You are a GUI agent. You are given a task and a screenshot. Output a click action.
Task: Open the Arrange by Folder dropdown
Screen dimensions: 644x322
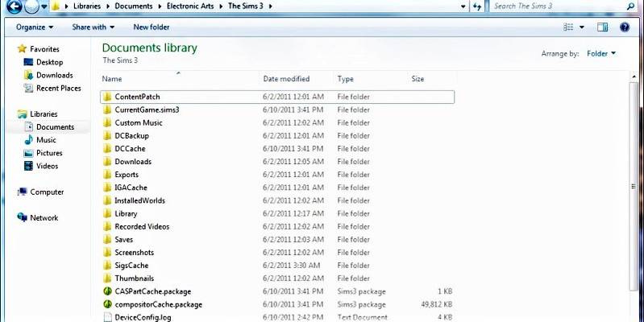601,53
